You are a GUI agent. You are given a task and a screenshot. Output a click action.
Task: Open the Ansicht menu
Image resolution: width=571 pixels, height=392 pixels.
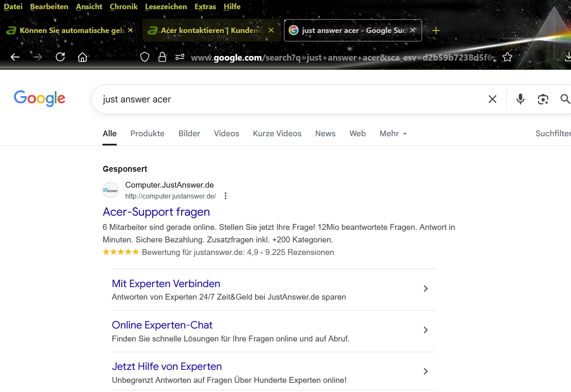pyautogui.click(x=89, y=7)
